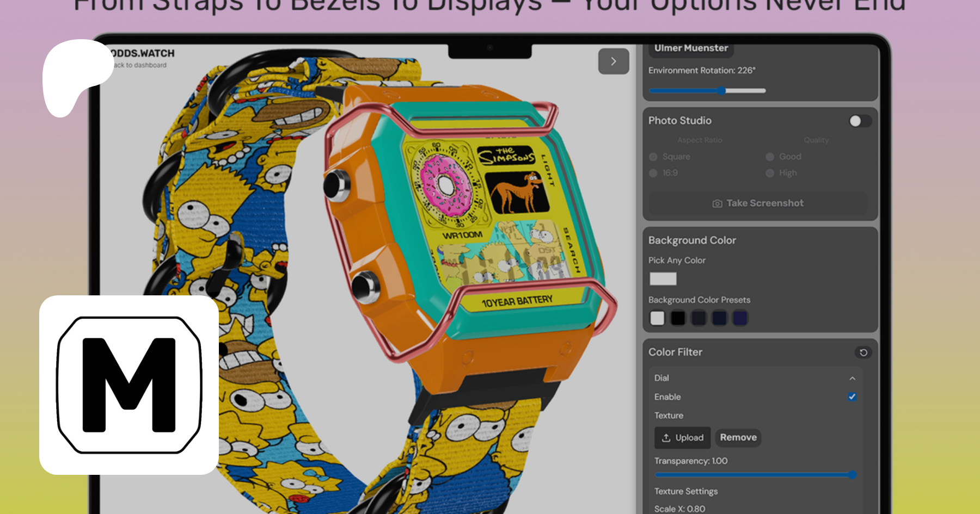Viewport: 980px width, 514px height.
Task: Collapse the Dial section chevron
Action: point(852,379)
